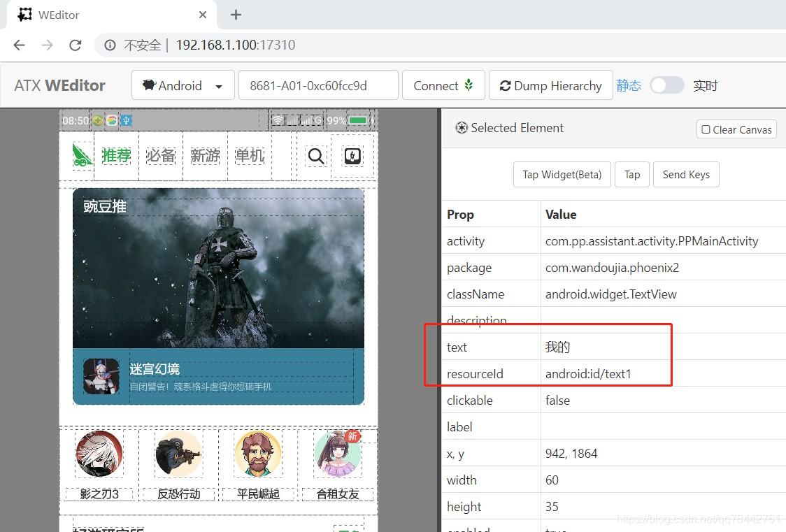
Task: Click the address bar URL
Action: pos(236,45)
